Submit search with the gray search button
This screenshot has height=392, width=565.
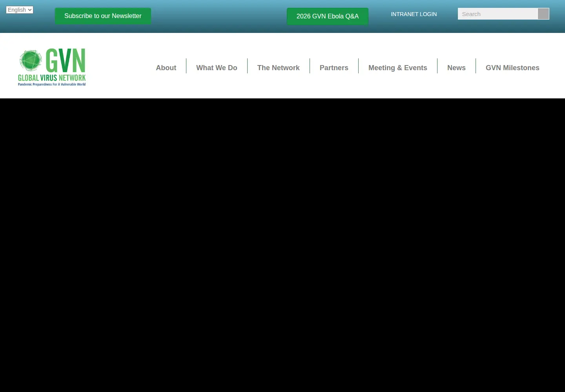[x=543, y=14]
